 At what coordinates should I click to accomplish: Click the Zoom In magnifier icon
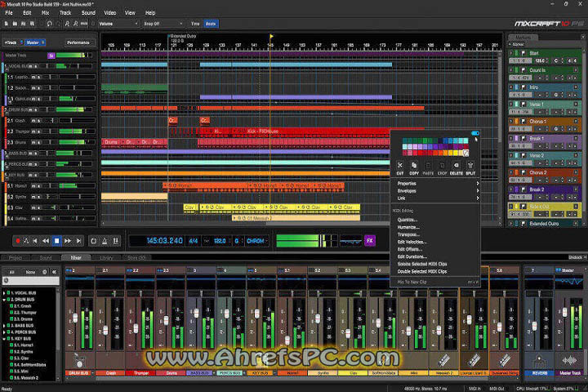[68, 24]
